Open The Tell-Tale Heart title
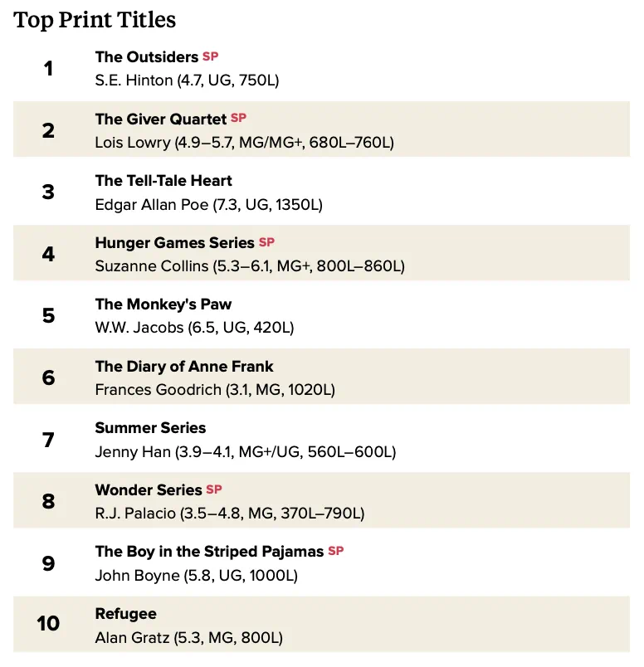The width and height of the screenshot is (644, 667). (163, 181)
